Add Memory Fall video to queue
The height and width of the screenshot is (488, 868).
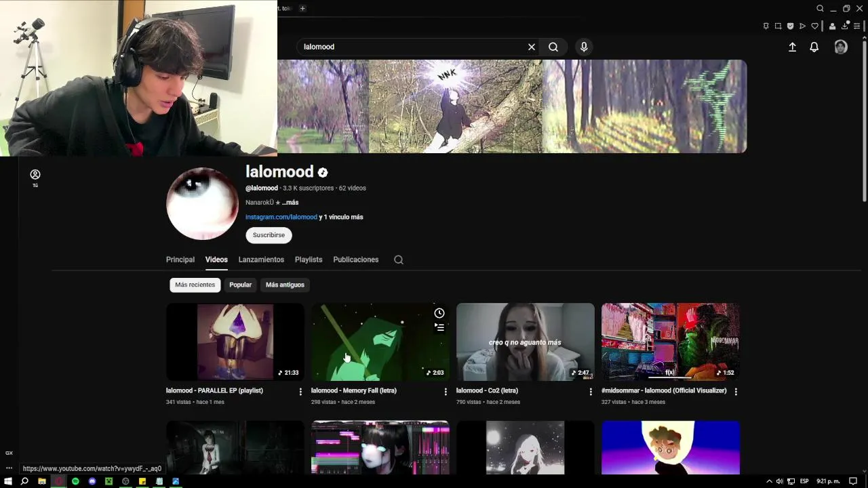click(x=439, y=327)
